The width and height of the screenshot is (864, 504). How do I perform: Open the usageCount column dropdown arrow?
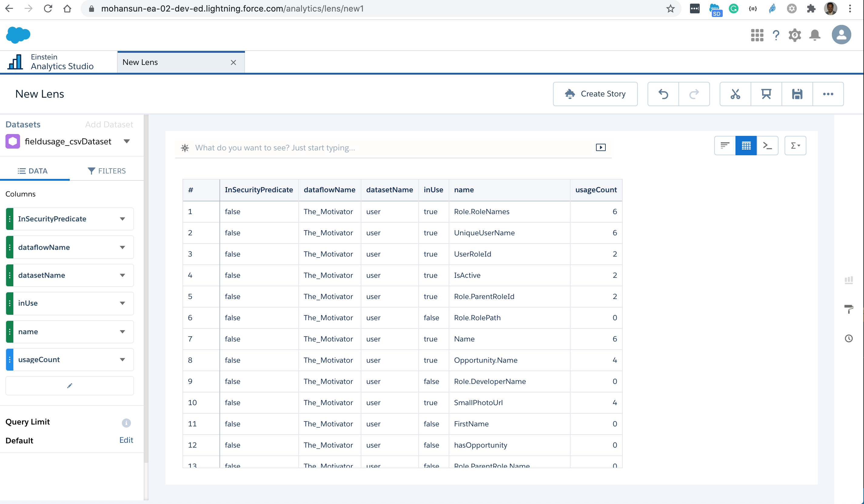pyautogui.click(x=122, y=360)
